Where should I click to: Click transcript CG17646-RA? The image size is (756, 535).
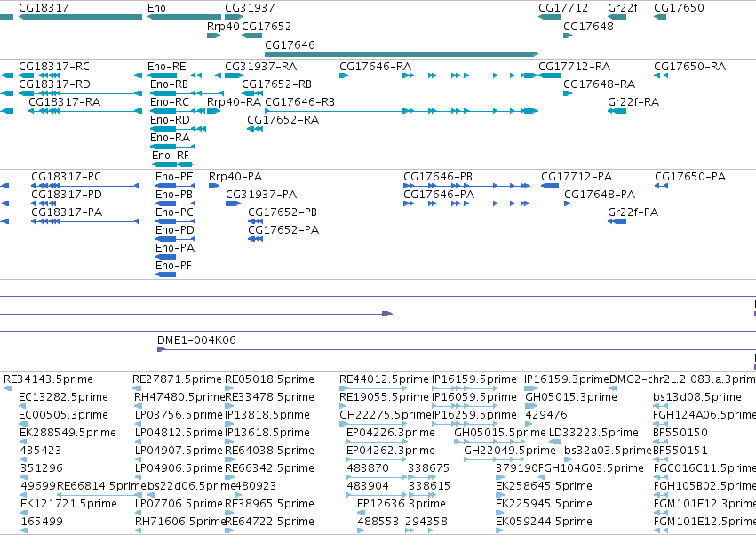376,66
